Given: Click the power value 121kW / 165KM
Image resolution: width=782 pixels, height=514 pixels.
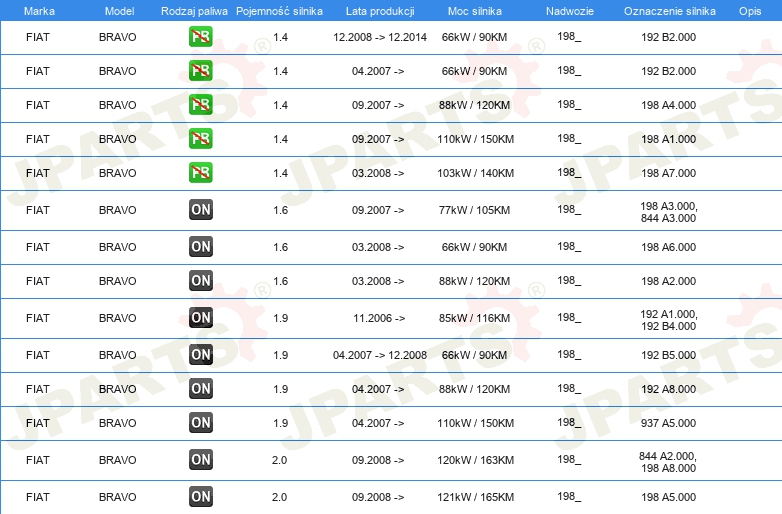Looking at the screenshot, I should [476, 497].
